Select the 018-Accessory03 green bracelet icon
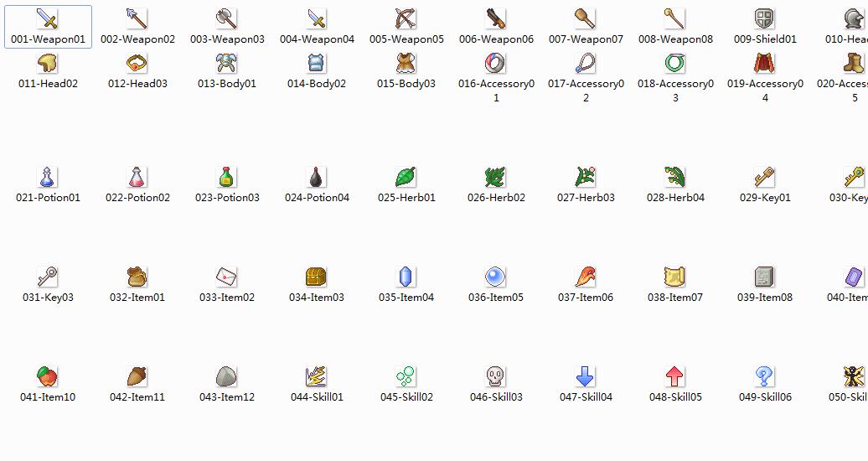The width and height of the screenshot is (868, 461). pos(675,64)
